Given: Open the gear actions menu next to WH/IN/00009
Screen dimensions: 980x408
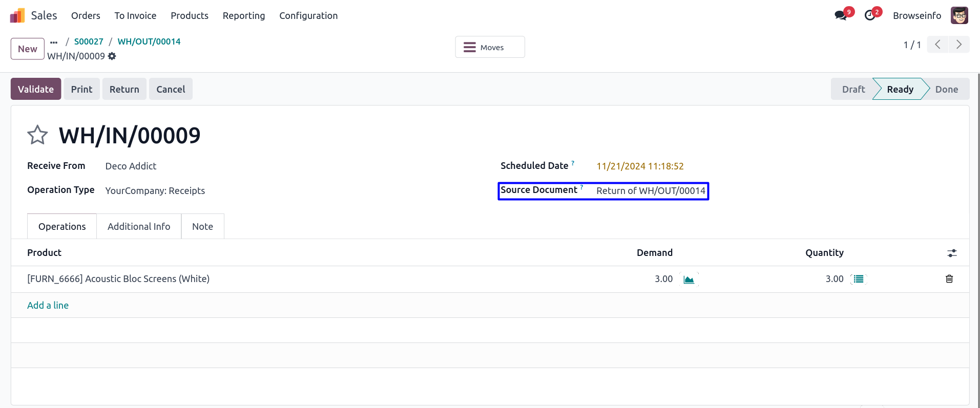Looking at the screenshot, I should 112,56.
